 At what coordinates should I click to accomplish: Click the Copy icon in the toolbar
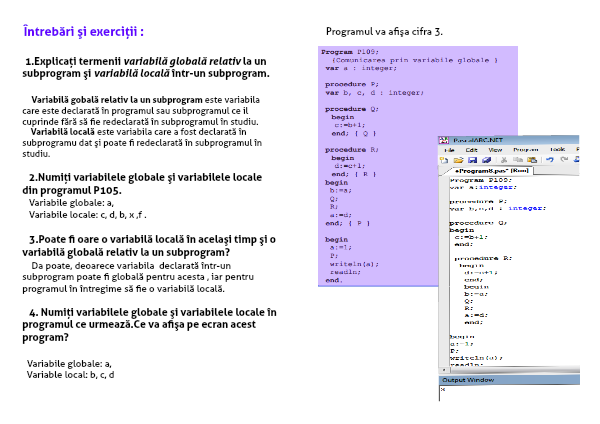(518, 160)
